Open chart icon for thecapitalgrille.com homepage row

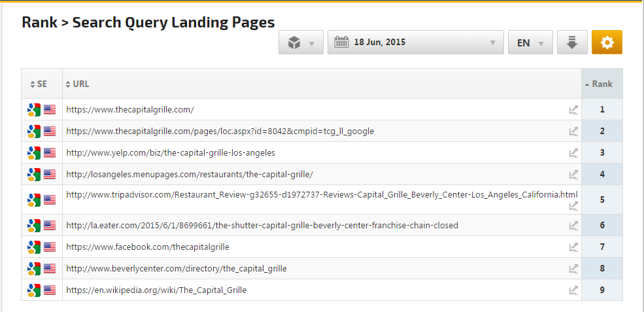tap(573, 110)
